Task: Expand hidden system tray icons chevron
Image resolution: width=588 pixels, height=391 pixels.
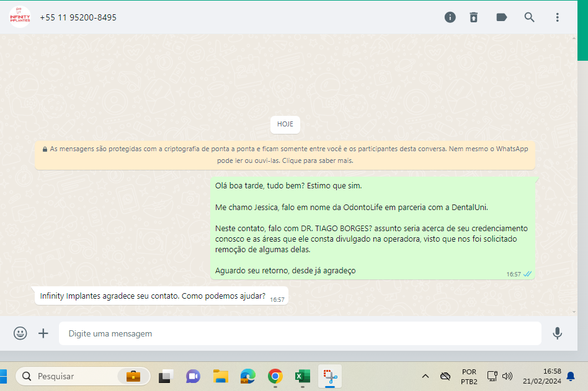Action: (x=425, y=376)
